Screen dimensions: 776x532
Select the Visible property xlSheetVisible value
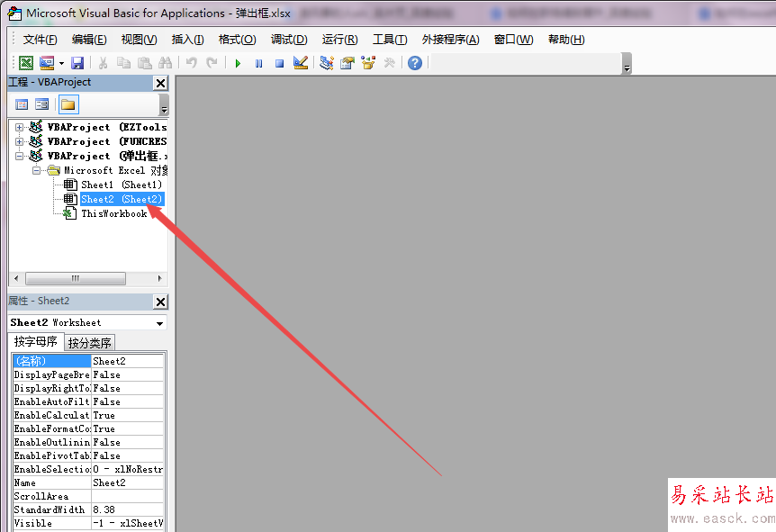127,523
